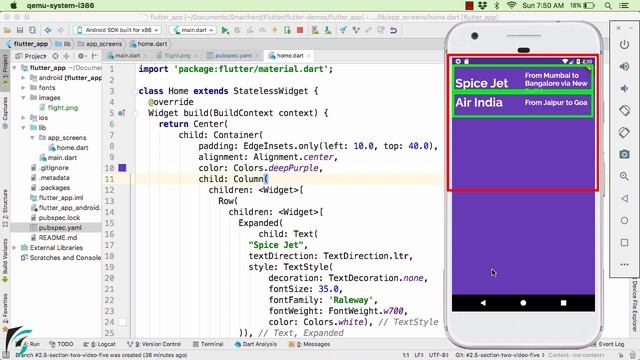The height and width of the screenshot is (360, 640).
Task: Collapse the images folder
Action: point(23,98)
